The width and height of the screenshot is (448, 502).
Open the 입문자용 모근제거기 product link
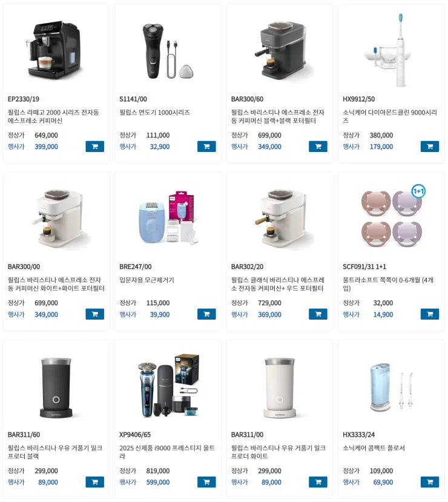(147, 280)
